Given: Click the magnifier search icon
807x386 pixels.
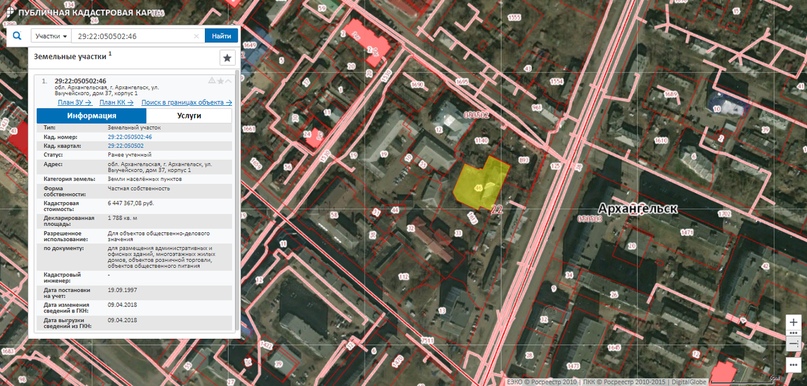Looking at the screenshot, I should pyautogui.click(x=17, y=36).
